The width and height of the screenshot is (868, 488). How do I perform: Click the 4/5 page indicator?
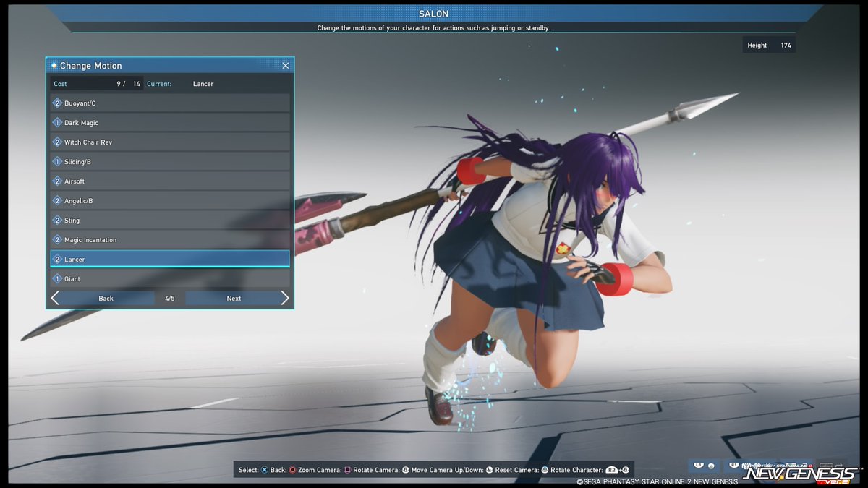[x=169, y=298]
